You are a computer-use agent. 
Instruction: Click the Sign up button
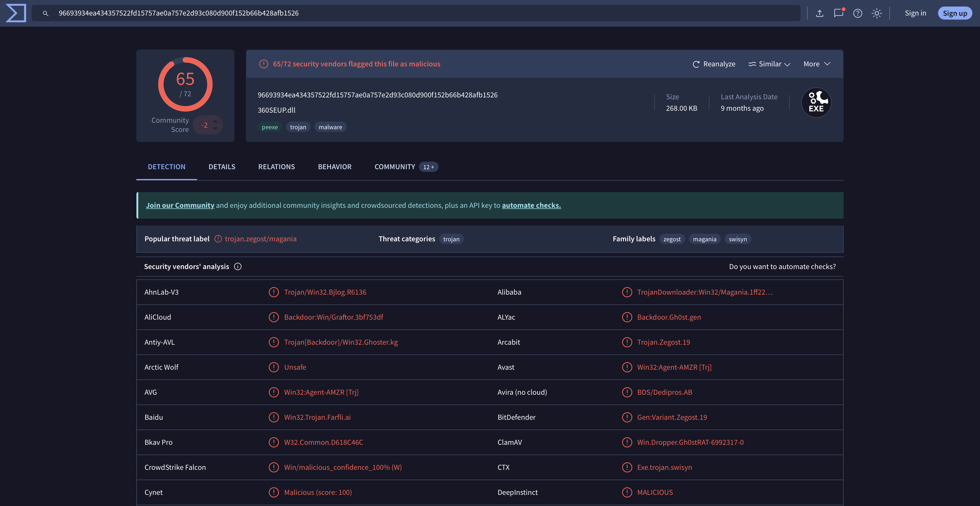tap(955, 13)
